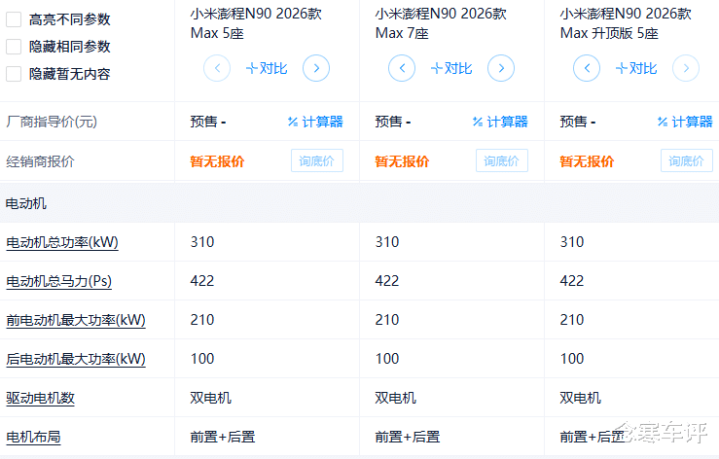Viewport: 719px width, 459px height.
Task: Click left arrow under Max 7座
Action: coord(402,68)
